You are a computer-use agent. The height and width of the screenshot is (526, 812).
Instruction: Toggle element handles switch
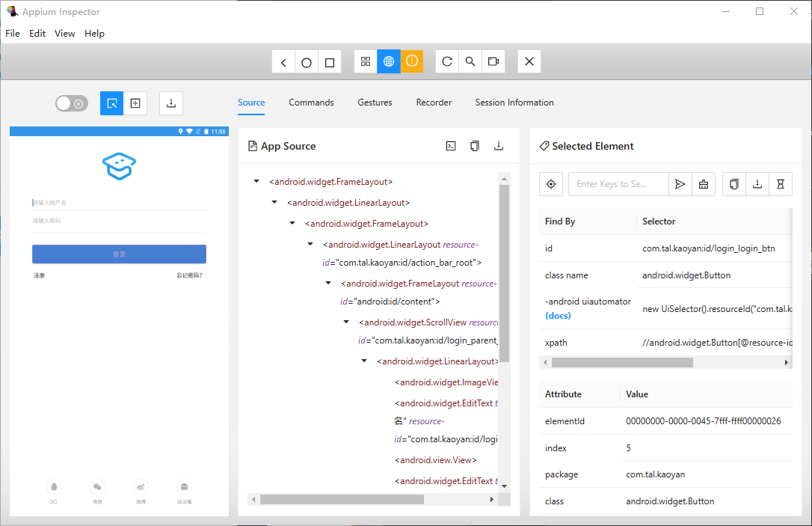pos(72,104)
